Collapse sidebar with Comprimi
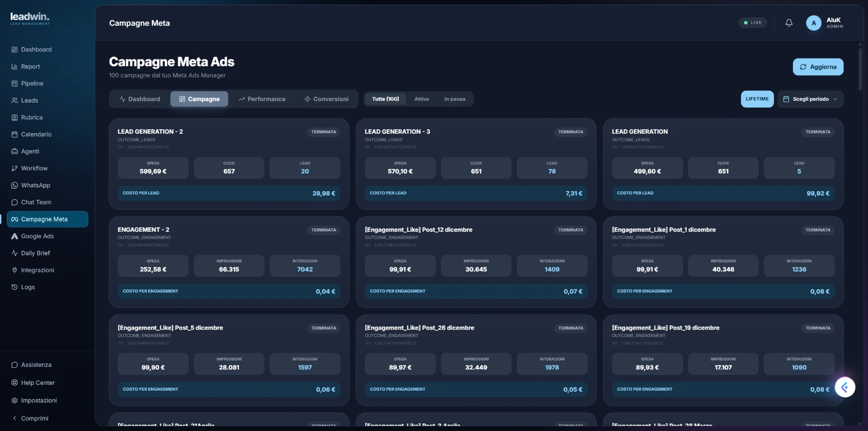Screen dimensions: 868x431 pos(47,418)
